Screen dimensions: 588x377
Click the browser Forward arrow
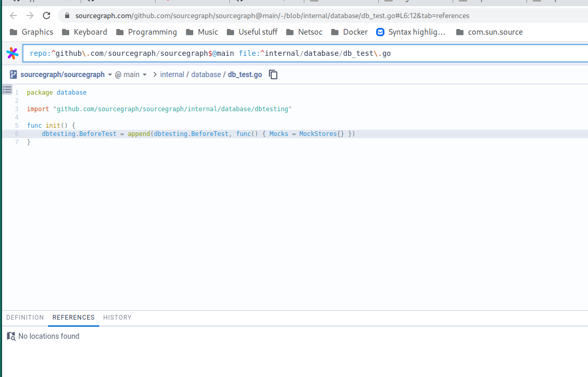(x=30, y=16)
